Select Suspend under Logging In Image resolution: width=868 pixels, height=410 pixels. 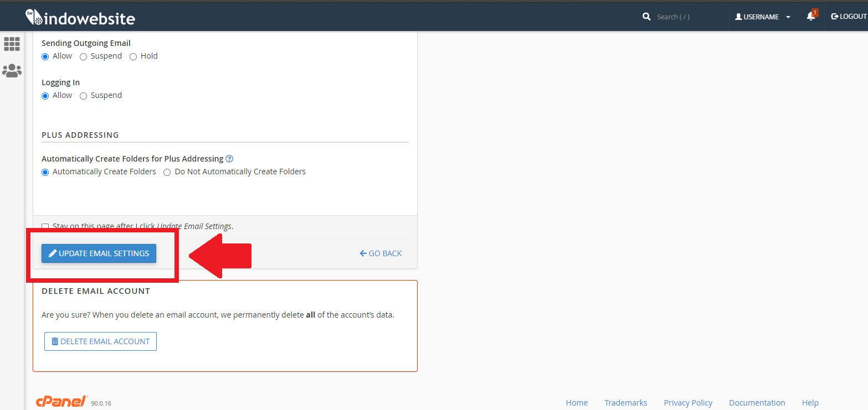84,96
